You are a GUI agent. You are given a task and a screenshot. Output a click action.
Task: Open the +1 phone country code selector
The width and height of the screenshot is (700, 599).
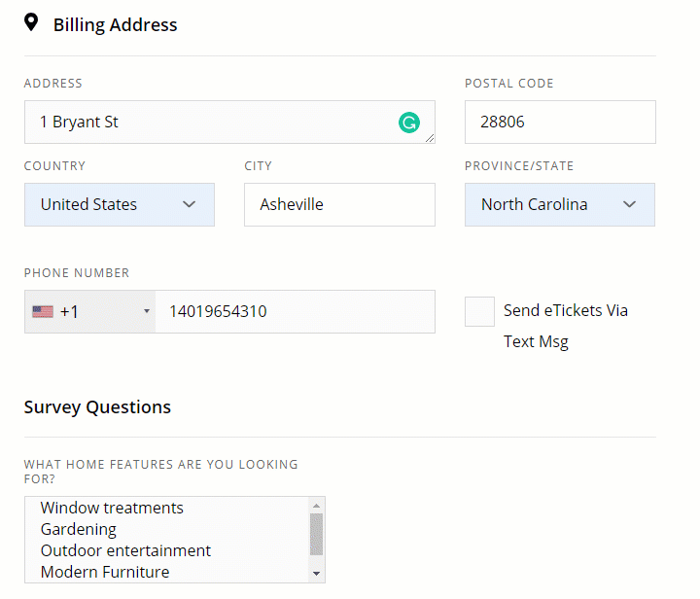pyautogui.click(x=90, y=312)
